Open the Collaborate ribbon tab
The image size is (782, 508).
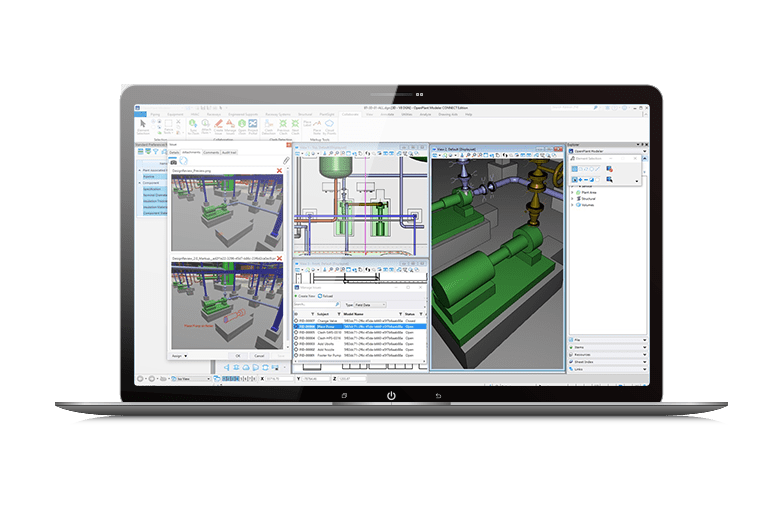[x=350, y=114]
